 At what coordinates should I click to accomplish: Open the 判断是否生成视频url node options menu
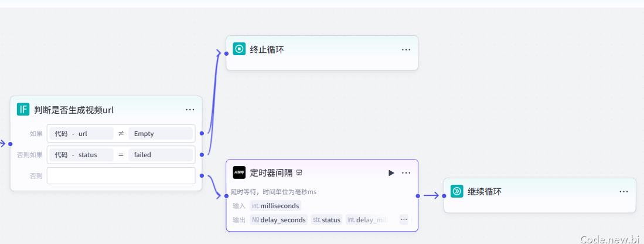(190, 110)
